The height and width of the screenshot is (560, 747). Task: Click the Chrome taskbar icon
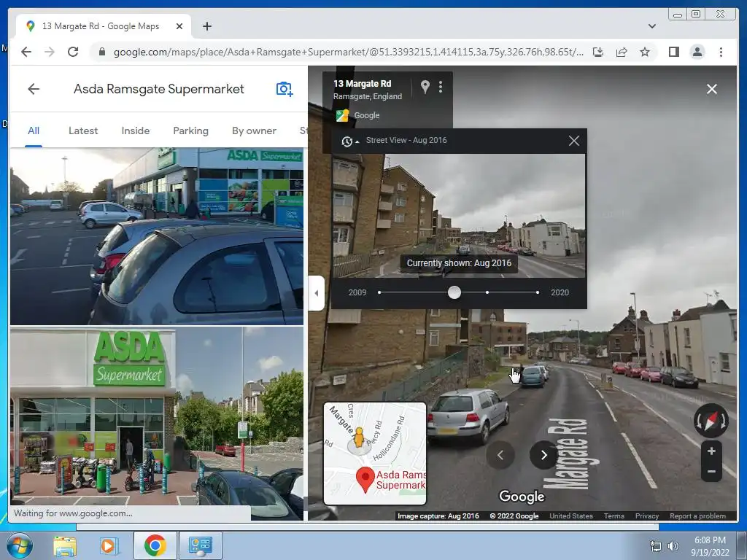click(x=155, y=545)
